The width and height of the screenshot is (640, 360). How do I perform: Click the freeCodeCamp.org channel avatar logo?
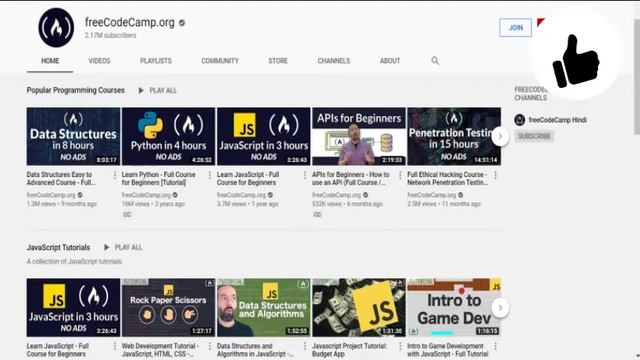[x=56, y=28]
